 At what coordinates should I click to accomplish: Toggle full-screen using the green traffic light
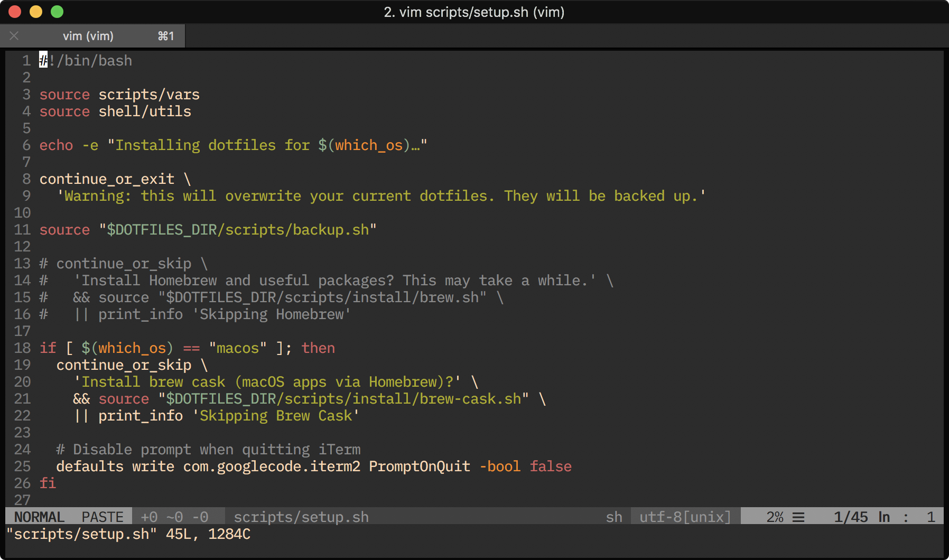click(58, 12)
